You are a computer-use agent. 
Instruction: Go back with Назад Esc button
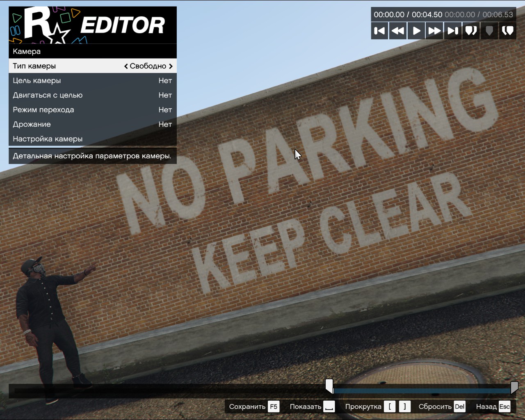tap(493, 406)
